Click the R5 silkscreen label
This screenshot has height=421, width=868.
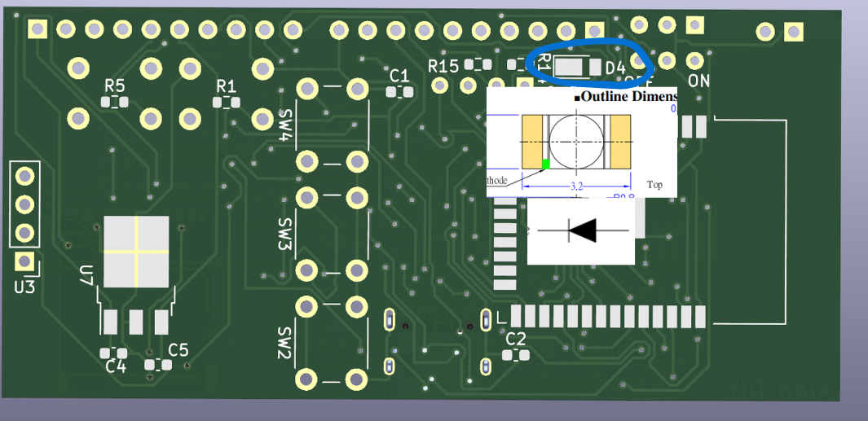(115, 86)
